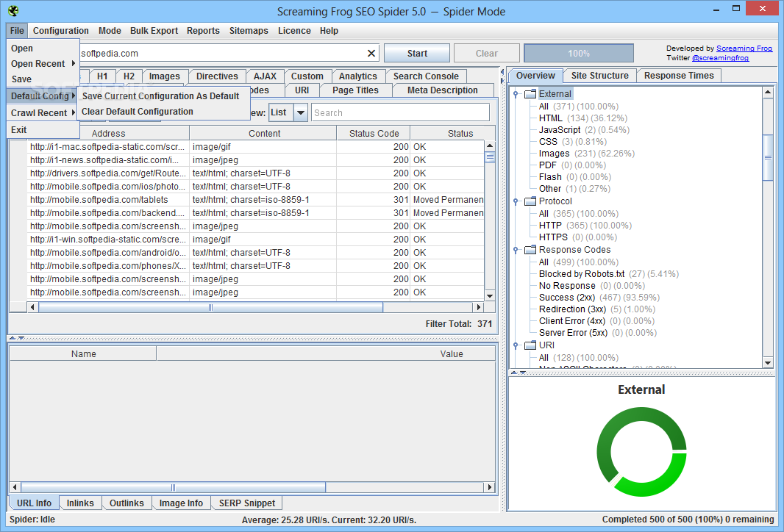Switch to the Search Console tab
The width and height of the screenshot is (784, 532).
pyautogui.click(x=426, y=76)
